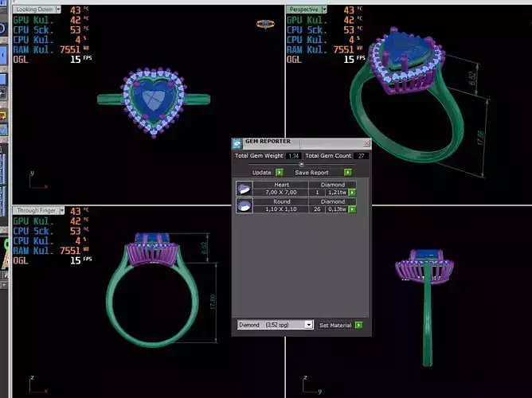
Task: Open Through Finger viewport dropdown arrow
Action: coord(62,210)
